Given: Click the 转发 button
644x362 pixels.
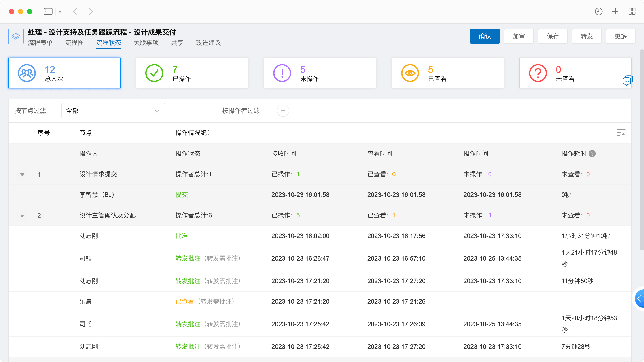Looking at the screenshot, I should click(x=587, y=36).
